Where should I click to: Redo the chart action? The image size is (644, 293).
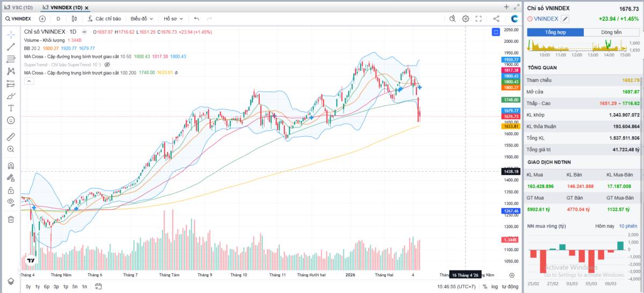tap(209, 18)
